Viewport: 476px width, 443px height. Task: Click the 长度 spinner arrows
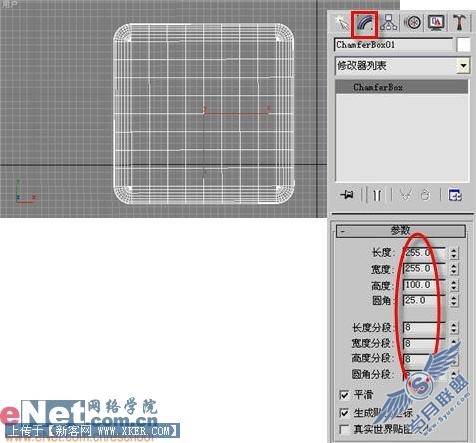pyautogui.click(x=454, y=253)
